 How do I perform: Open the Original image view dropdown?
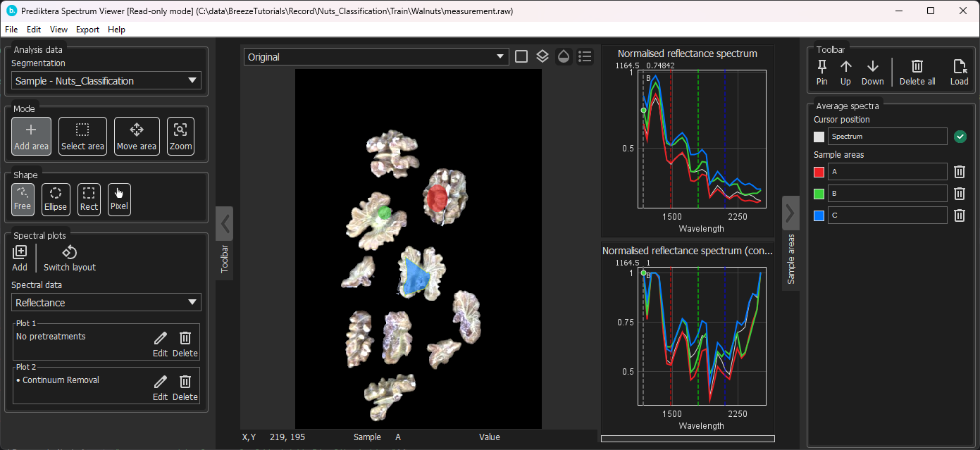point(376,57)
